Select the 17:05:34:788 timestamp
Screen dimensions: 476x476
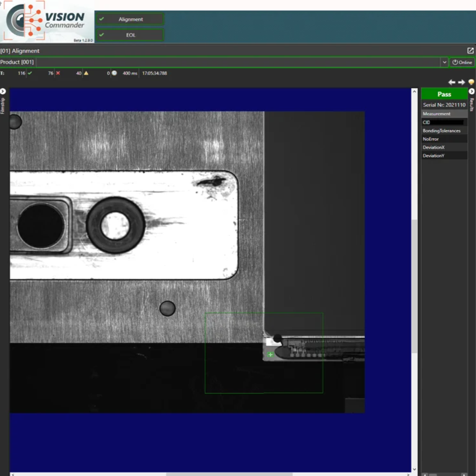[155, 73]
